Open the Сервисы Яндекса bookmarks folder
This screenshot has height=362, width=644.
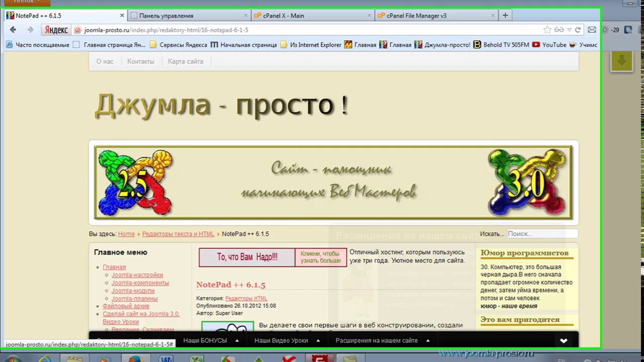coord(178,45)
